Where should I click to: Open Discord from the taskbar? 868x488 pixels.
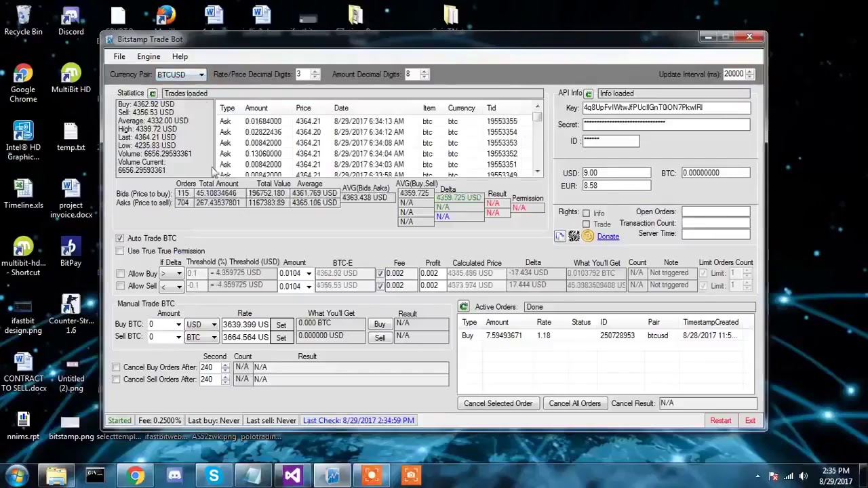tap(174, 476)
